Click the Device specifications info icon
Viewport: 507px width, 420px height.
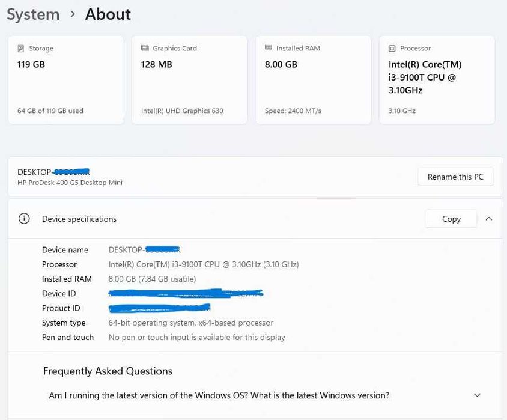point(24,219)
